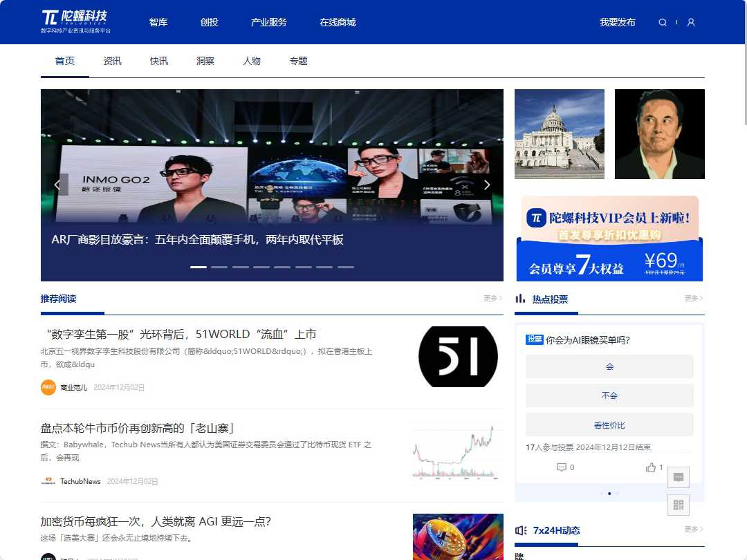
Task: Select the first carousel indicator dash
Action: (199, 267)
